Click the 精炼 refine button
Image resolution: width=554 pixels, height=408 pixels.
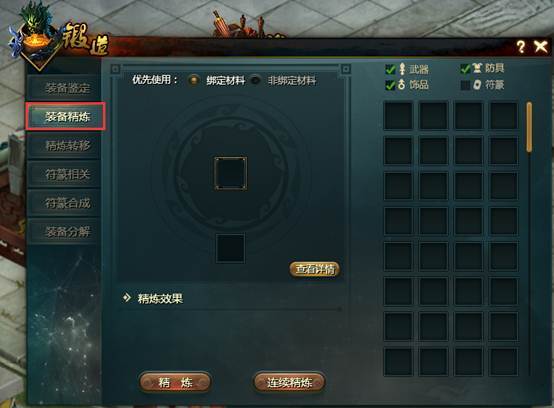point(175,382)
